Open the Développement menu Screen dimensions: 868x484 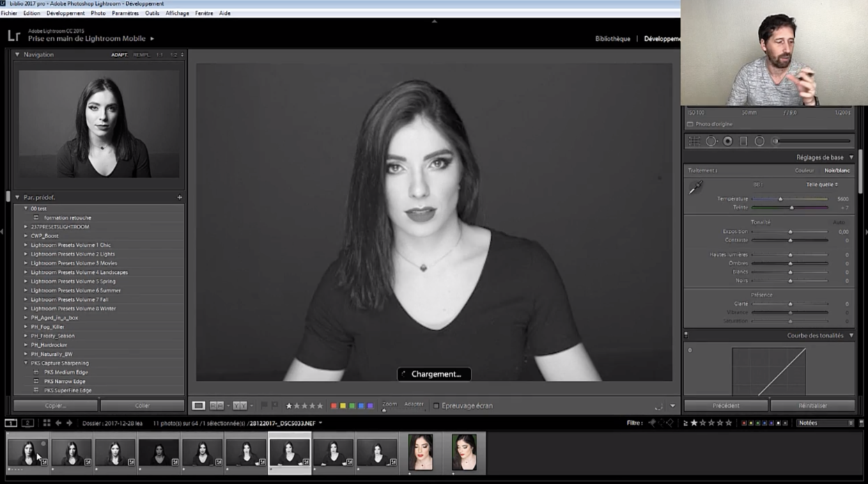click(65, 13)
